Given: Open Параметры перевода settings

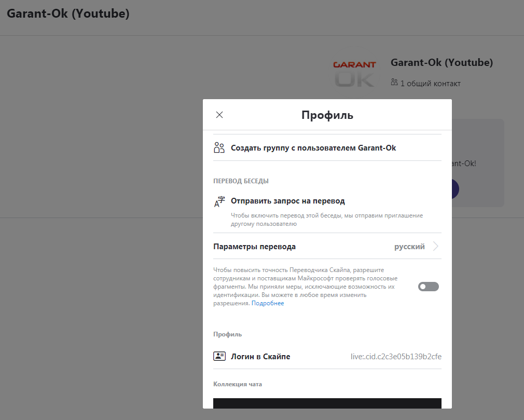Looking at the screenshot, I should click(327, 247).
